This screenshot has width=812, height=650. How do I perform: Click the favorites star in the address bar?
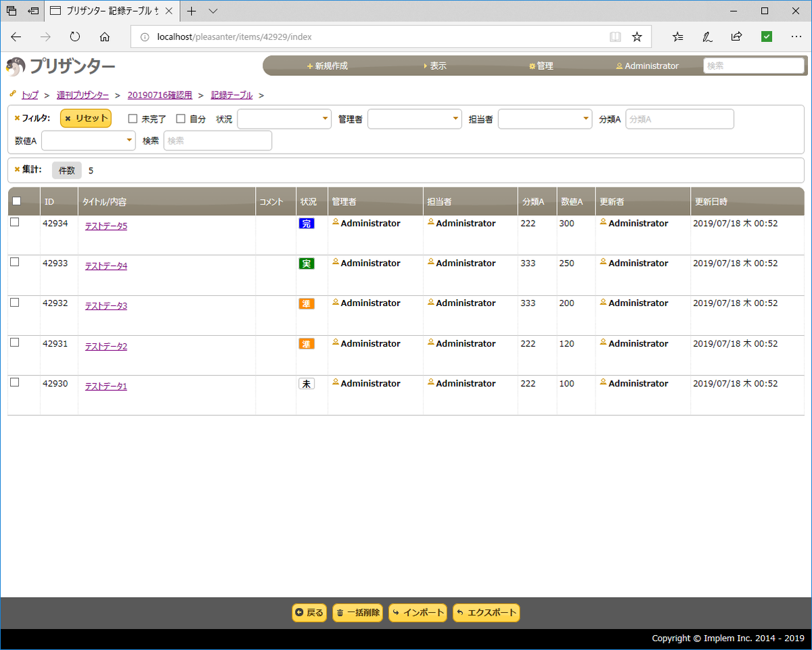pos(637,37)
